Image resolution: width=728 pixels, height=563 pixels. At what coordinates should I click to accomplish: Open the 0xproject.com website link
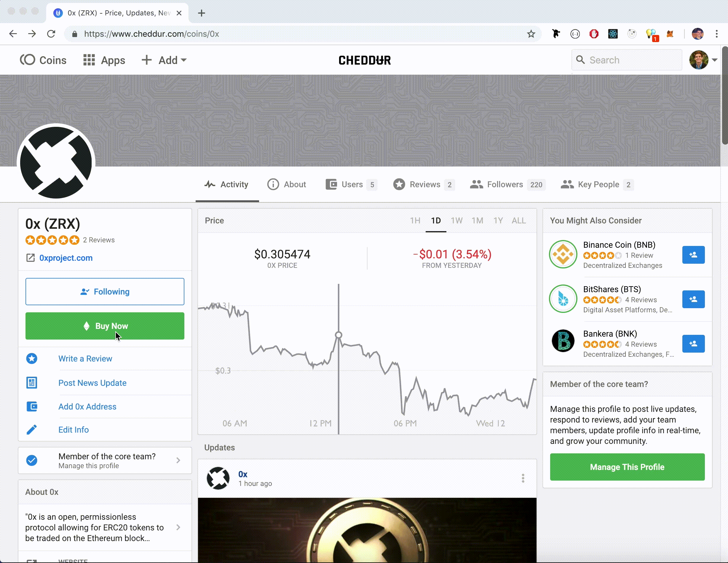[x=66, y=258]
